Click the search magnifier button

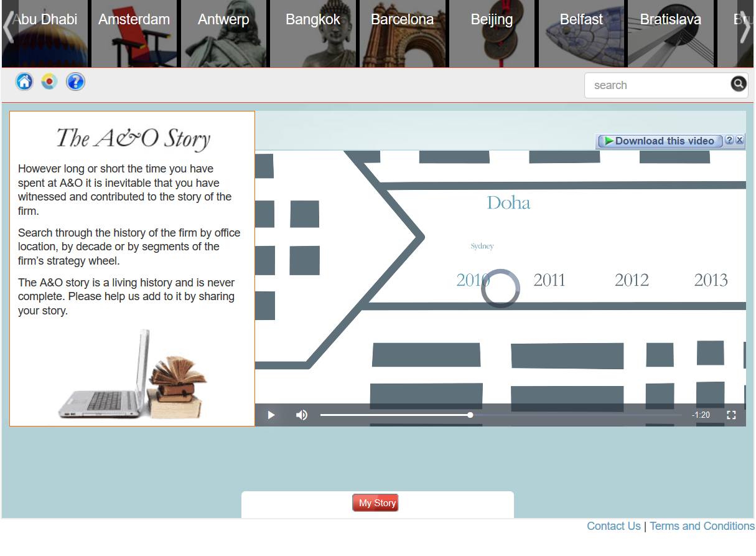pos(738,84)
